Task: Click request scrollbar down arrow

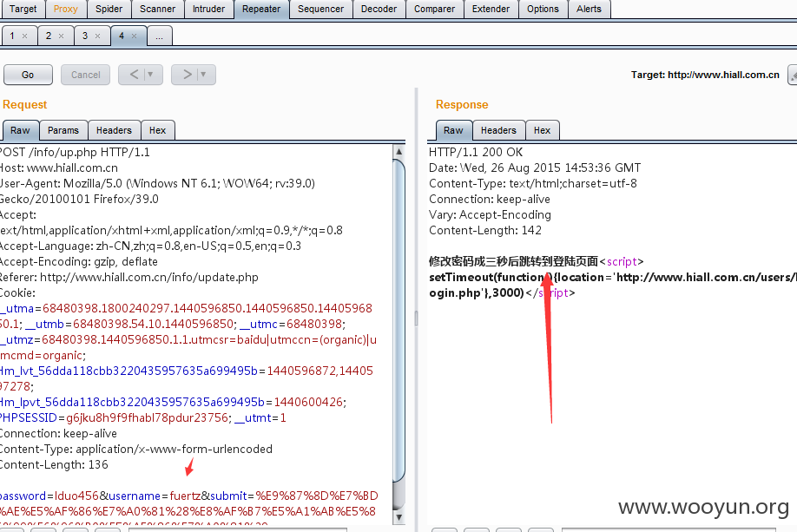Action: (399, 517)
